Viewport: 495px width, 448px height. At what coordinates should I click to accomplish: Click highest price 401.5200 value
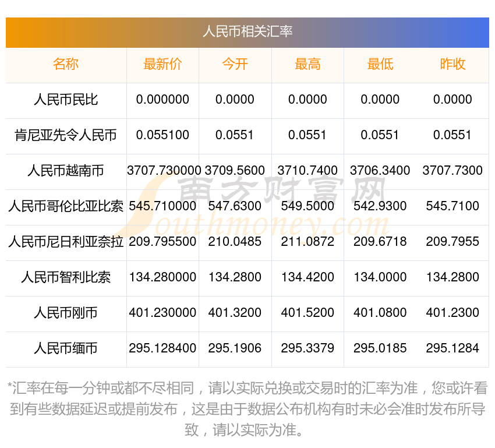click(x=307, y=313)
